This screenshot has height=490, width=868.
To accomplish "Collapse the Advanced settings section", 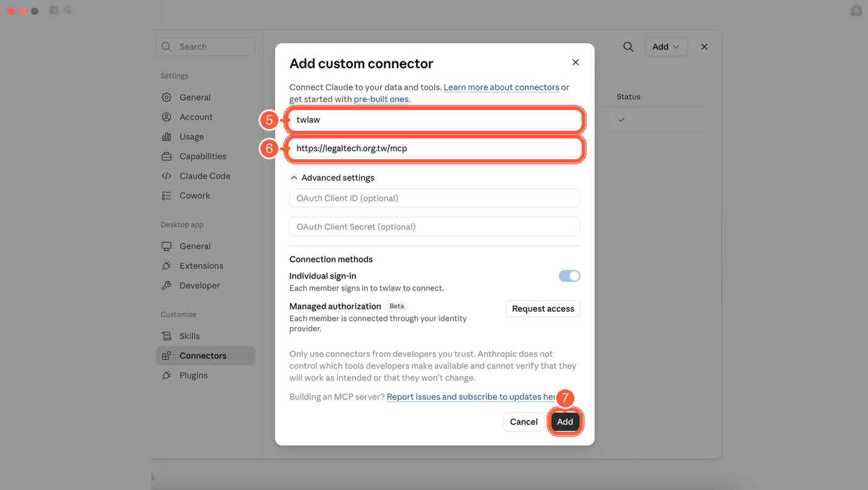I will (332, 178).
